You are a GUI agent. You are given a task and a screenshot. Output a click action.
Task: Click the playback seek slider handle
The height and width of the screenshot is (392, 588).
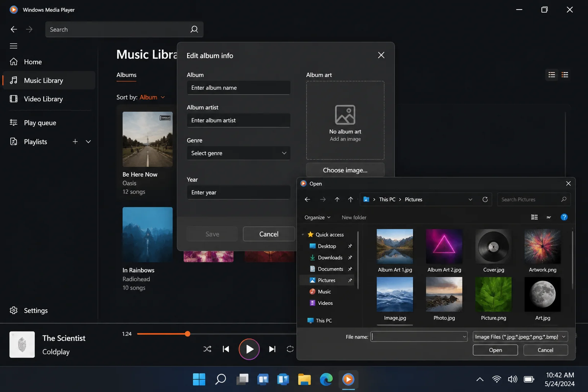(x=188, y=334)
